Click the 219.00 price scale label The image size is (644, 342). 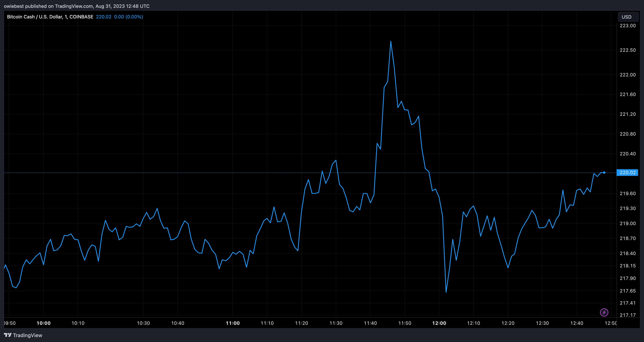pyautogui.click(x=628, y=223)
